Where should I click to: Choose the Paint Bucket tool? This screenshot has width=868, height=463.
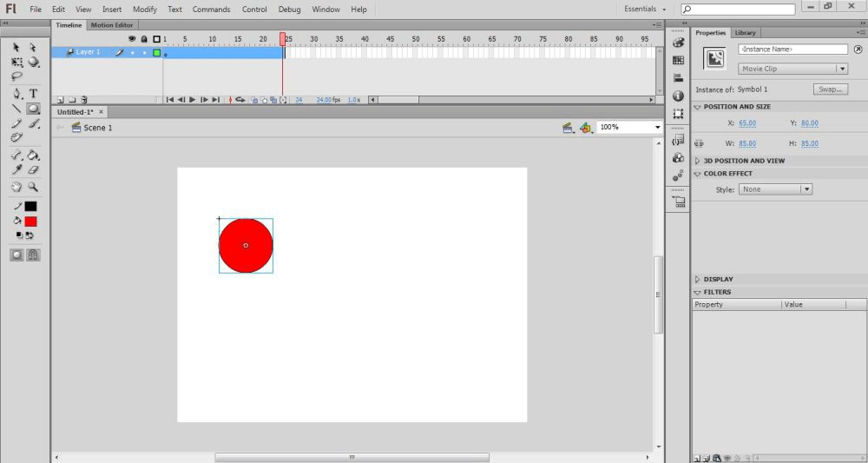33,155
